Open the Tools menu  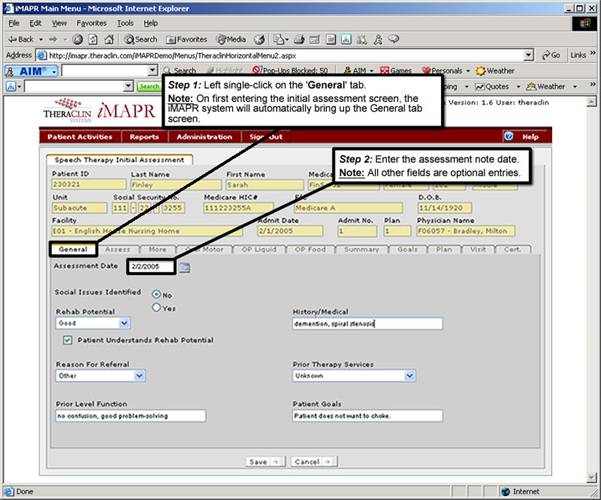pos(125,23)
